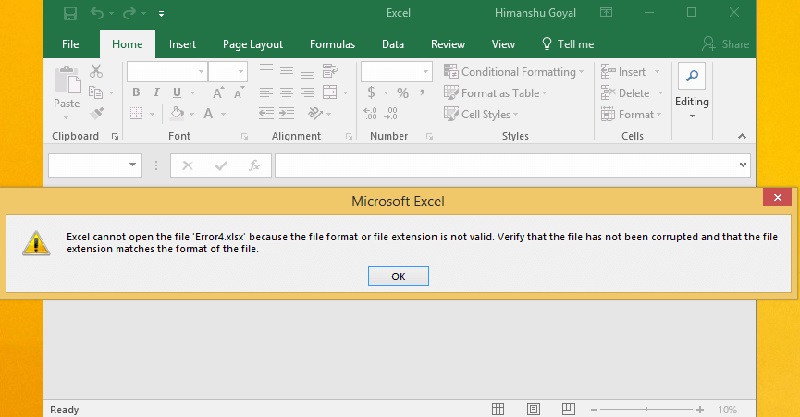800x417 pixels.
Task: Open Customize Quick Access Toolbar dropdown
Action: (161, 14)
